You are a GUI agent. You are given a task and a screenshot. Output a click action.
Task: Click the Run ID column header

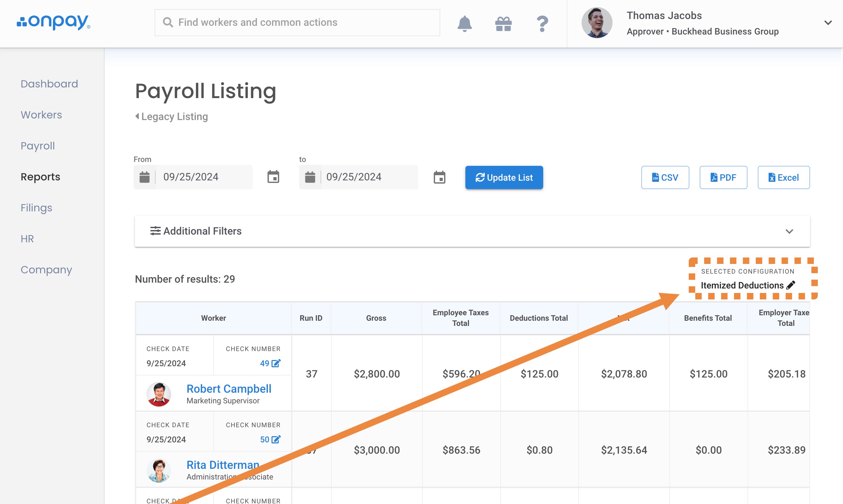point(311,318)
